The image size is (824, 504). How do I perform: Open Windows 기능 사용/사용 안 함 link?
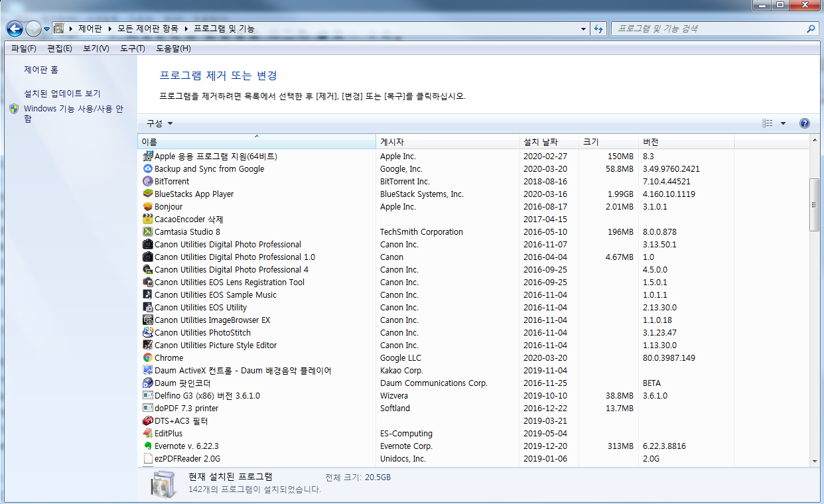coord(74,113)
